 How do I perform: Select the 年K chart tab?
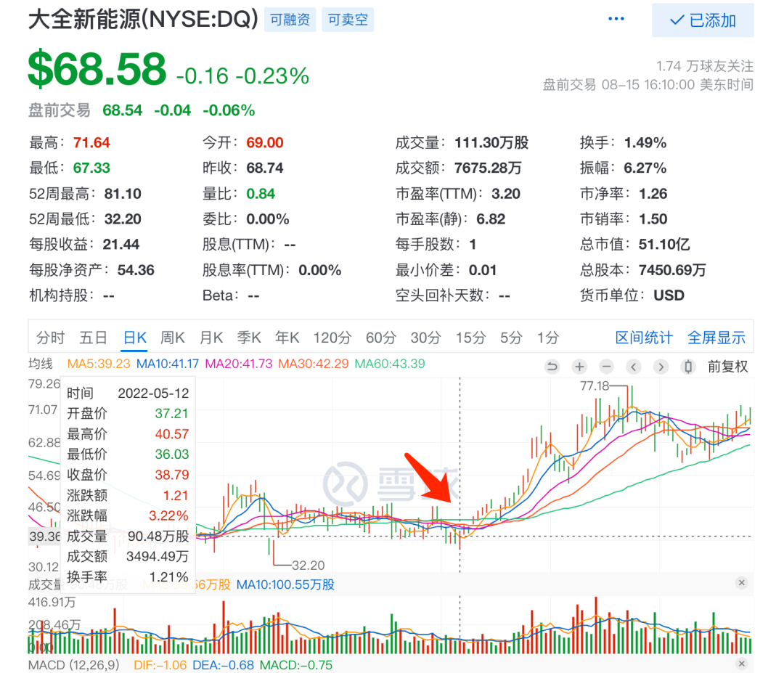pos(287,338)
